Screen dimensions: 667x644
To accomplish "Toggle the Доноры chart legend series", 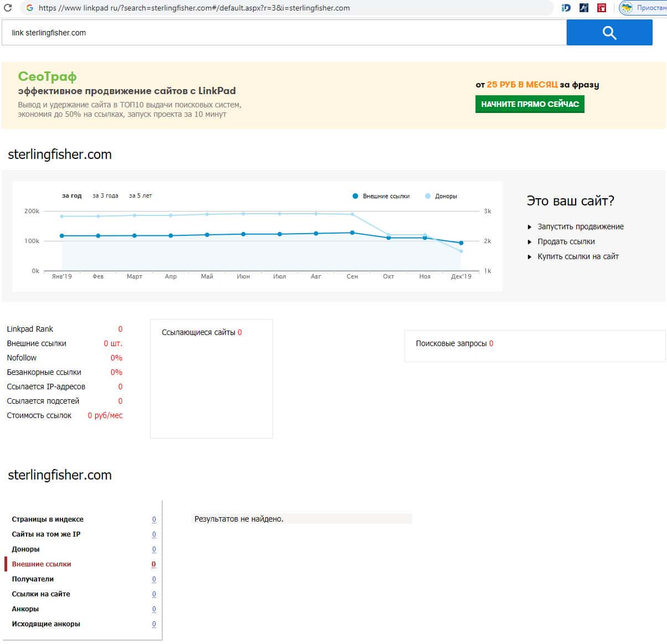I will (x=441, y=196).
